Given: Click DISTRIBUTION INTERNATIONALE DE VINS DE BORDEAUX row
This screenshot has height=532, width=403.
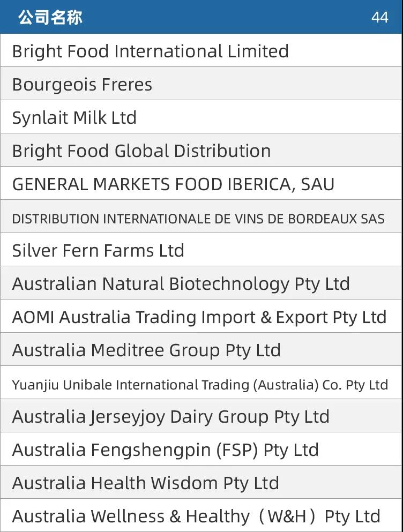Looking at the screenshot, I should [x=202, y=216].
